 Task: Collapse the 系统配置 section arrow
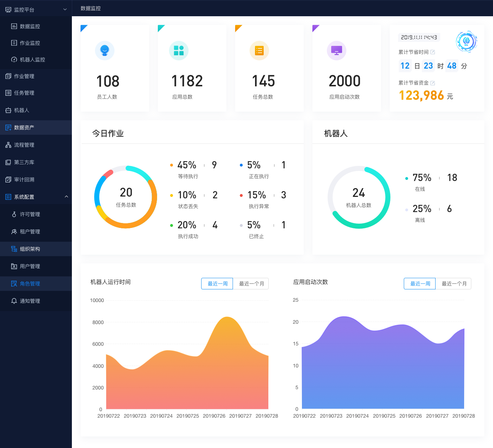[66, 197]
